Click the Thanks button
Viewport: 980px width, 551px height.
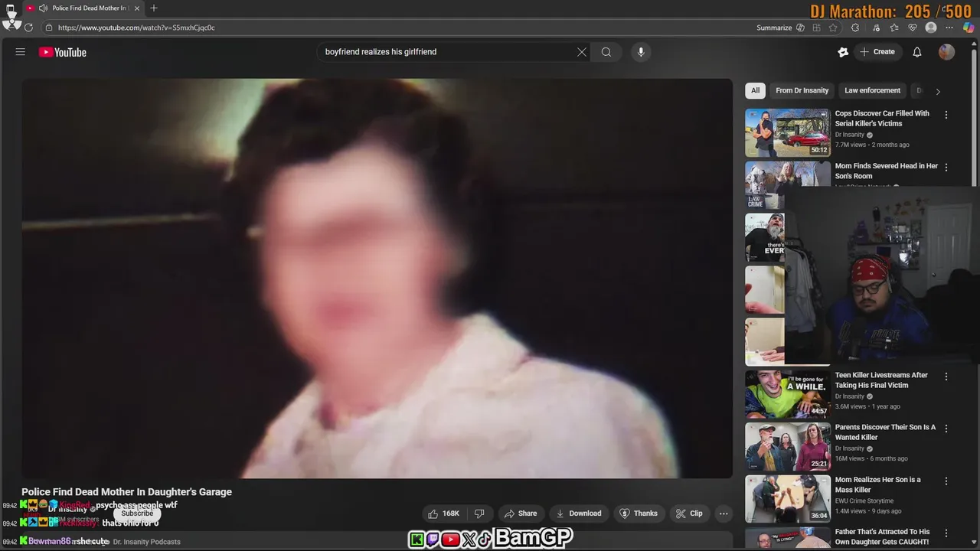click(639, 514)
